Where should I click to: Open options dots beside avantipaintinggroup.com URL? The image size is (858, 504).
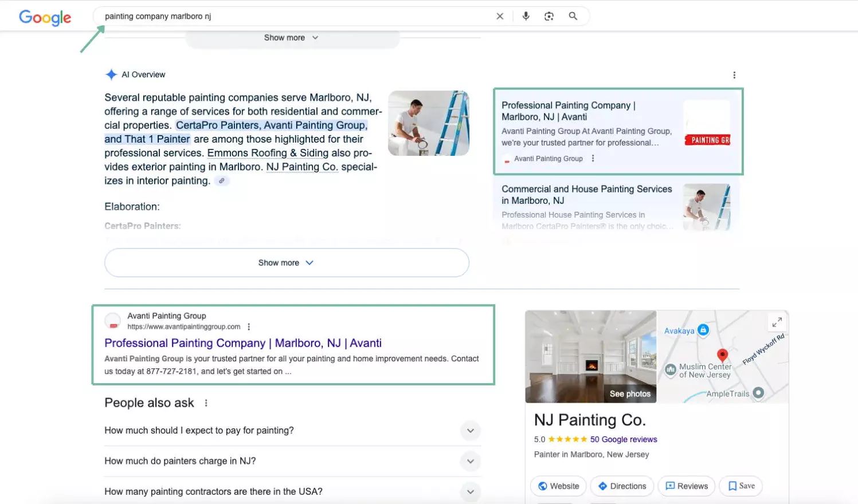pyautogui.click(x=249, y=327)
